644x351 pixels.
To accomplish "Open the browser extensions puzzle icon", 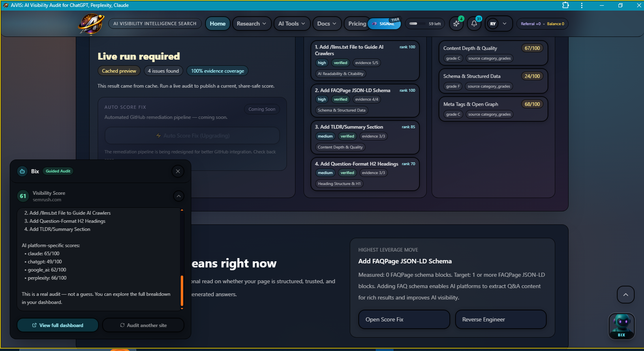I will click(x=565, y=5).
